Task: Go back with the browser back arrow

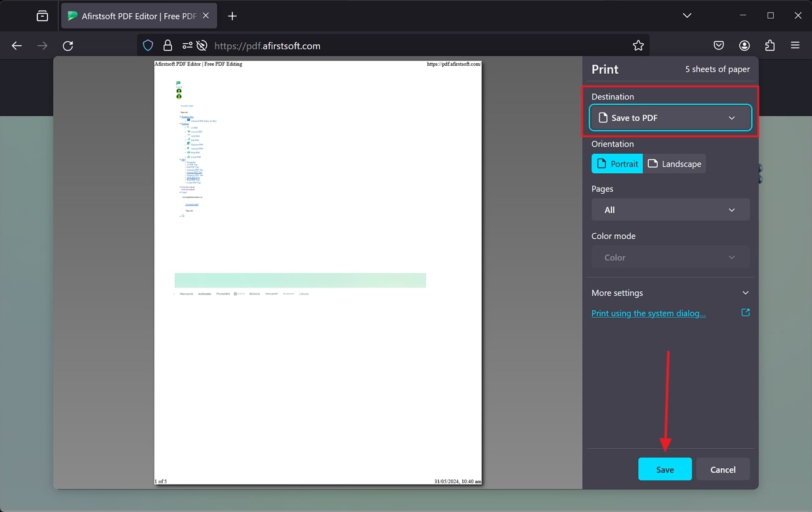Action: pos(17,46)
